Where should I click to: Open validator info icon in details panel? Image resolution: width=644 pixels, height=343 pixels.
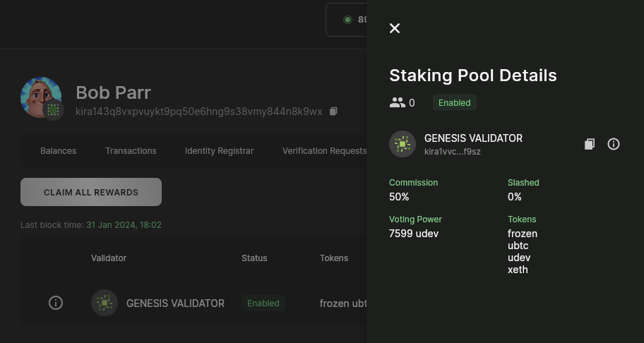click(614, 144)
